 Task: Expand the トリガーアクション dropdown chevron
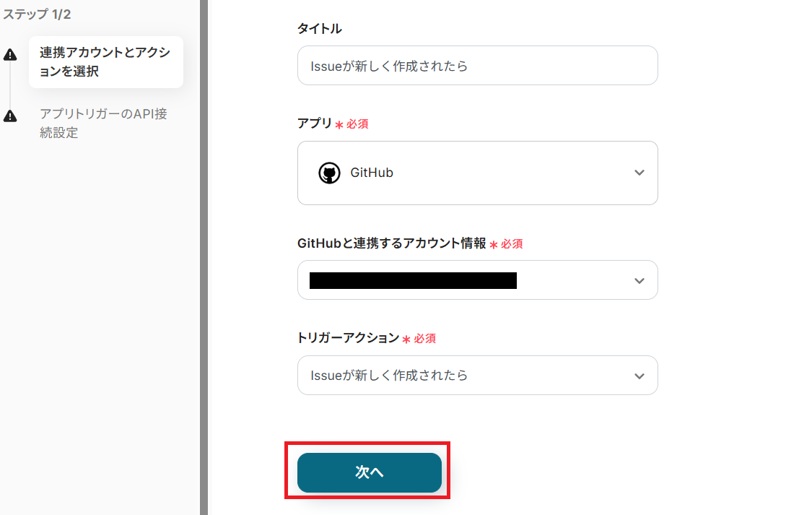[639, 376]
